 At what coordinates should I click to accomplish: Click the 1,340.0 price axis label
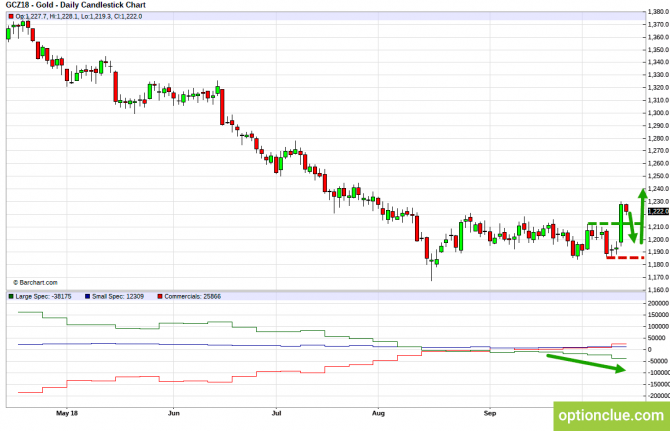[658, 62]
